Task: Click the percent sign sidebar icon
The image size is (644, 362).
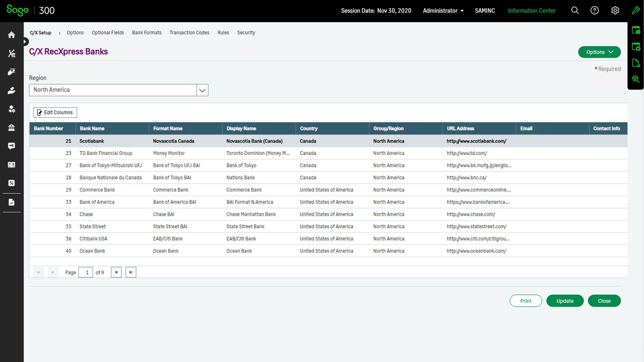Action: point(11,183)
